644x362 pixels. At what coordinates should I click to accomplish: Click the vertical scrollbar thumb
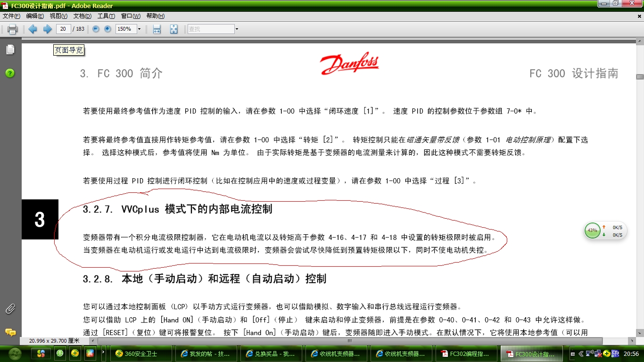pos(640,77)
